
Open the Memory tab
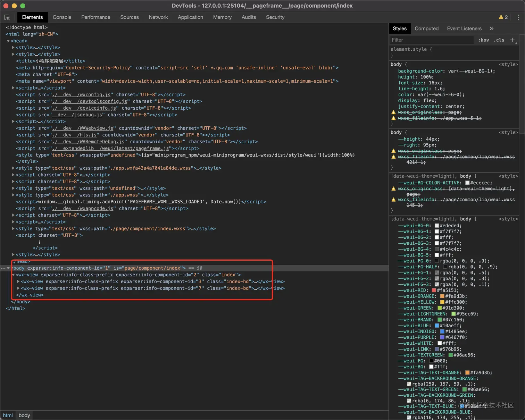coord(222,17)
